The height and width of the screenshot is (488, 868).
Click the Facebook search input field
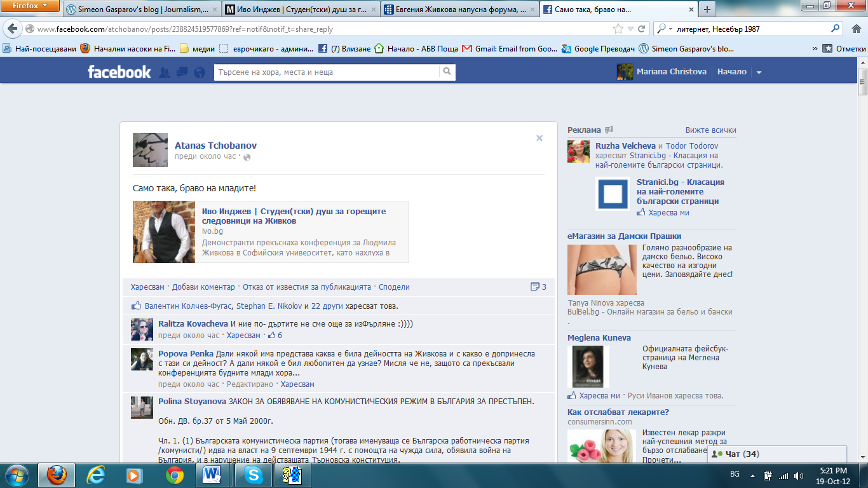click(327, 72)
